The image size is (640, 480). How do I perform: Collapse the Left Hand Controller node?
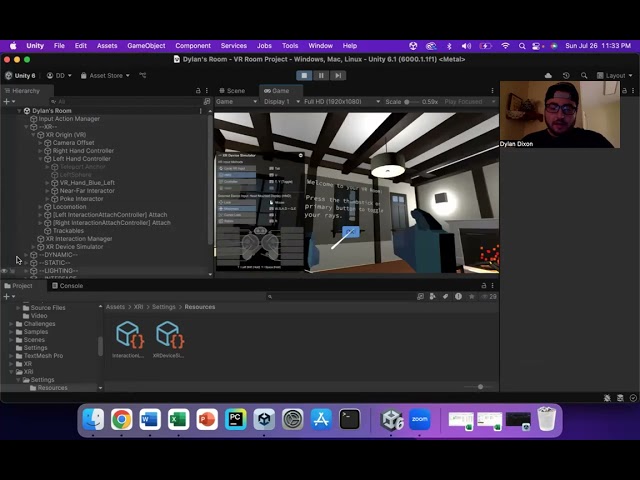pos(40,159)
